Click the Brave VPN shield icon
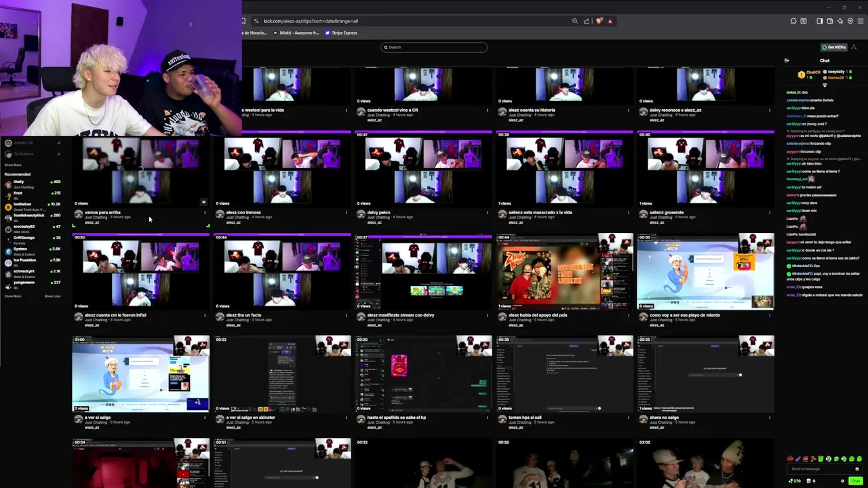Image resolution: width=868 pixels, height=488 pixels. coord(850,21)
